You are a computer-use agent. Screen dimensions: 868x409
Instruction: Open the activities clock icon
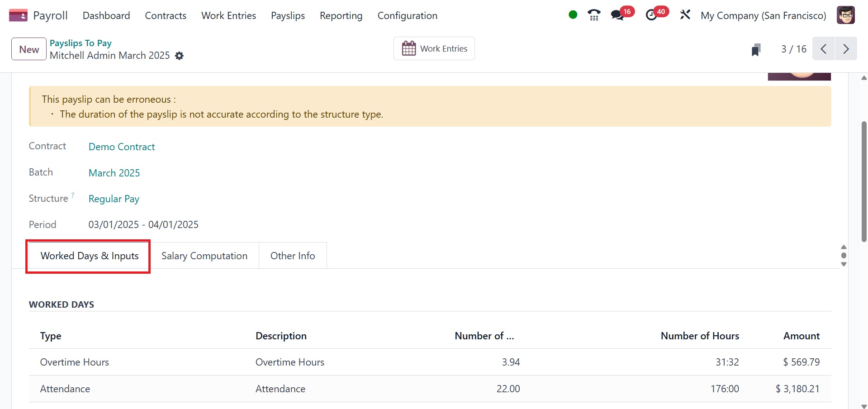(x=651, y=15)
